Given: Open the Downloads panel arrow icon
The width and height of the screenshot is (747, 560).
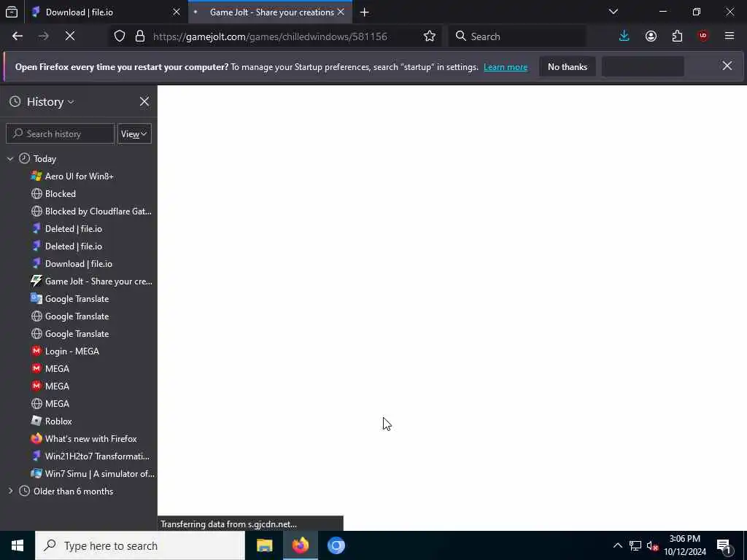Looking at the screenshot, I should coord(624,36).
